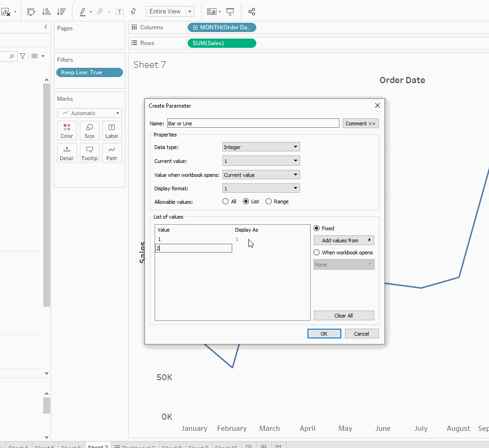Click the SUM(Sales) pill in Rows

222,43
